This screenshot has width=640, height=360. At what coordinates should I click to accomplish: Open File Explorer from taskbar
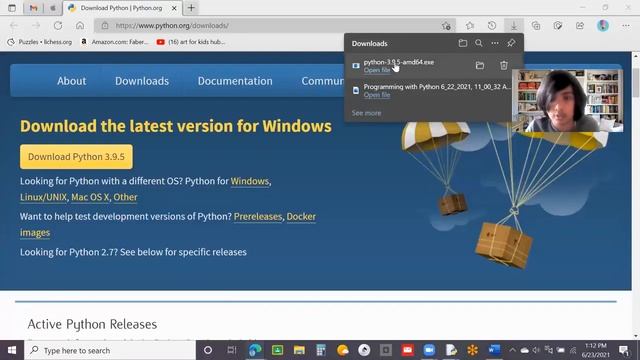(x=299, y=350)
